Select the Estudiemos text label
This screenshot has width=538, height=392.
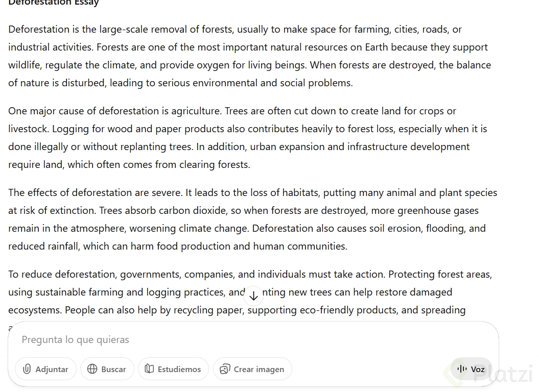click(179, 370)
